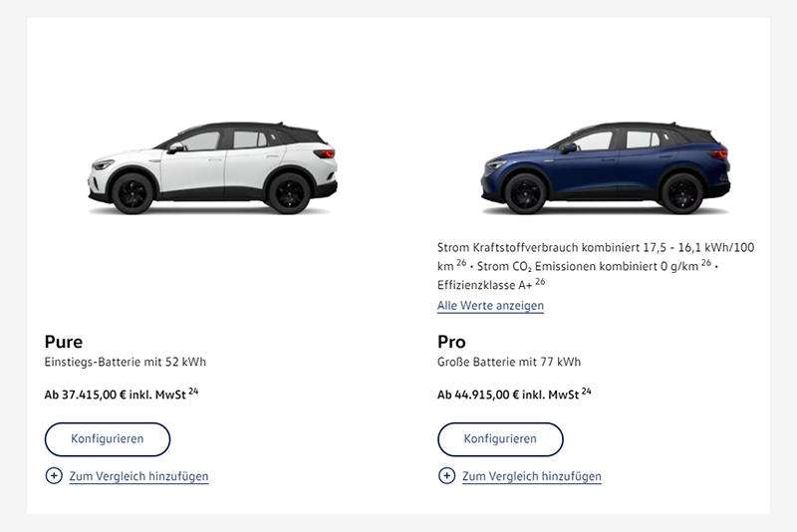Open footnote 24 beside the Pro price
Viewport: 797px width, 532px height.
(586, 392)
